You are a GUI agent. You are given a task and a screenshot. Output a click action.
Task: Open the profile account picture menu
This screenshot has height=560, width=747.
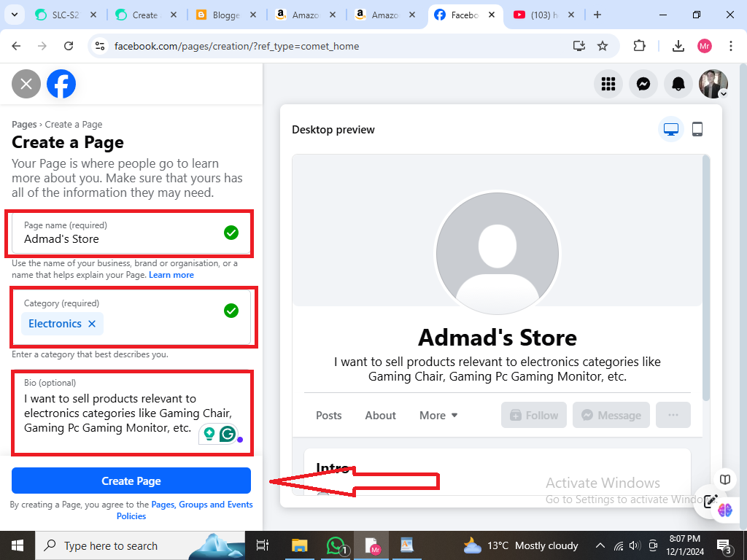(x=713, y=84)
